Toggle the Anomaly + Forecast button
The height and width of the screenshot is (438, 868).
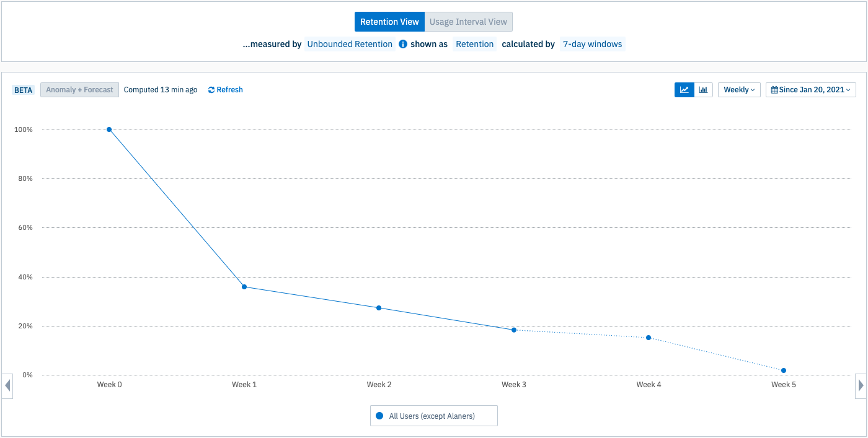click(79, 90)
